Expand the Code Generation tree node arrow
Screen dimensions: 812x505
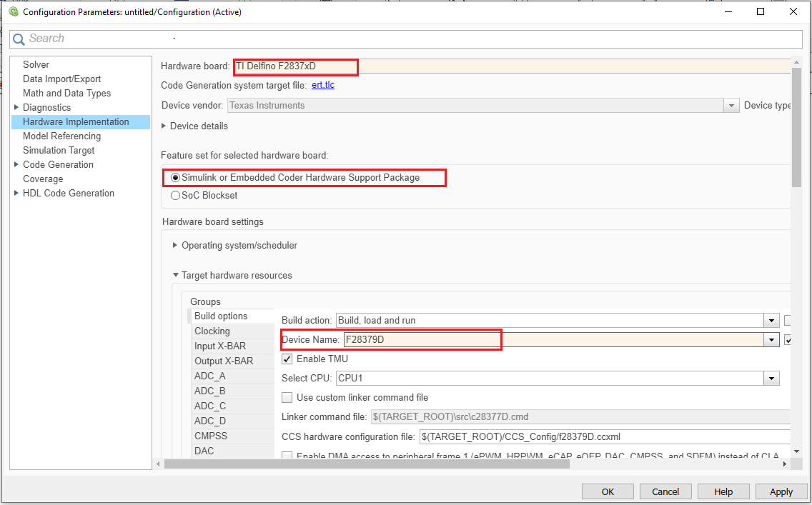coord(16,164)
